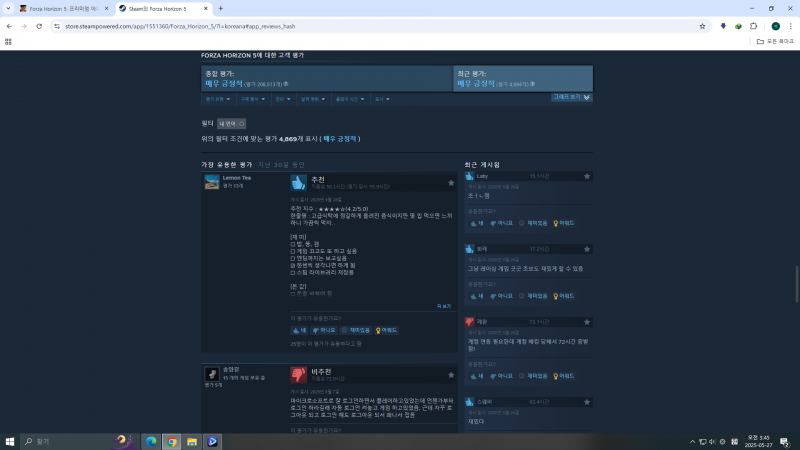800x450 pixels.
Task: Click the star icon on the 73.1시간 post
Action: [587, 322]
